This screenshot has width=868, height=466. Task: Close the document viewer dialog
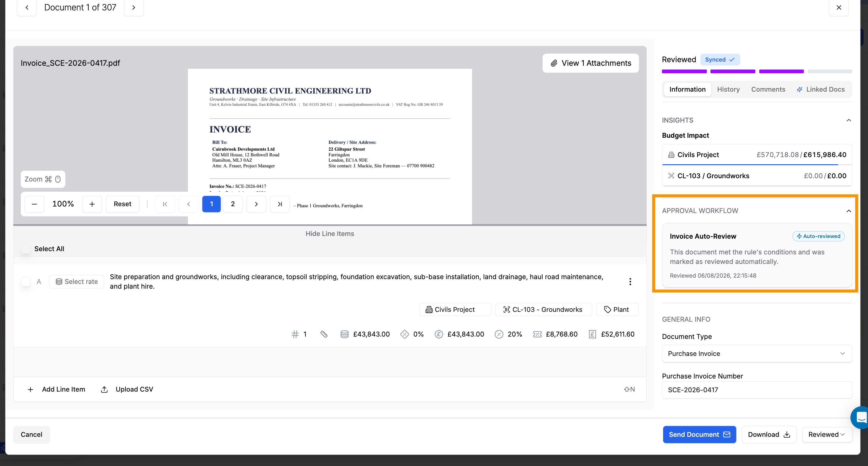tap(839, 7)
